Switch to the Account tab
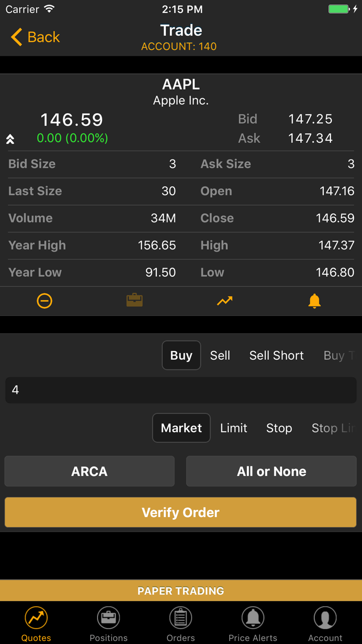The height and width of the screenshot is (644, 362). pos(325,623)
